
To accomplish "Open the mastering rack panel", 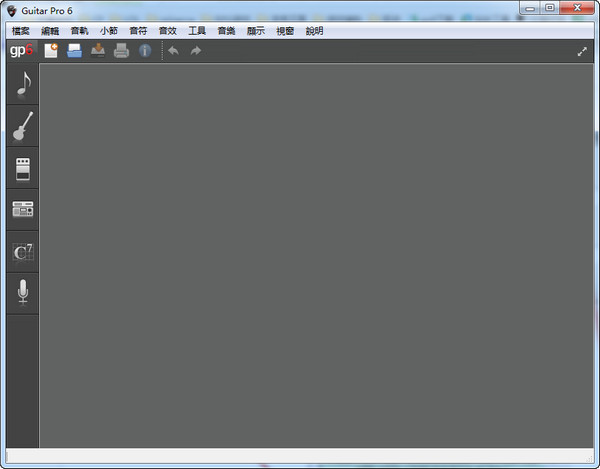I will 23,210.
